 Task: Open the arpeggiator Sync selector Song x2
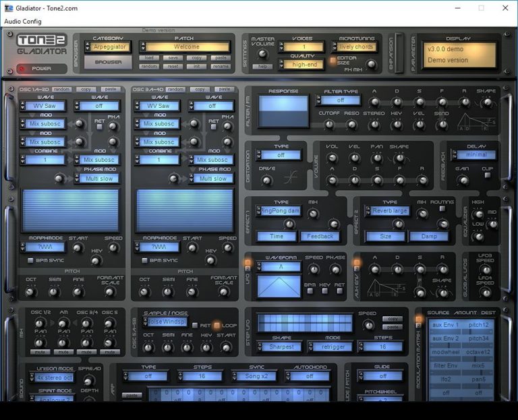pyautogui.click(x=254, y=376)
